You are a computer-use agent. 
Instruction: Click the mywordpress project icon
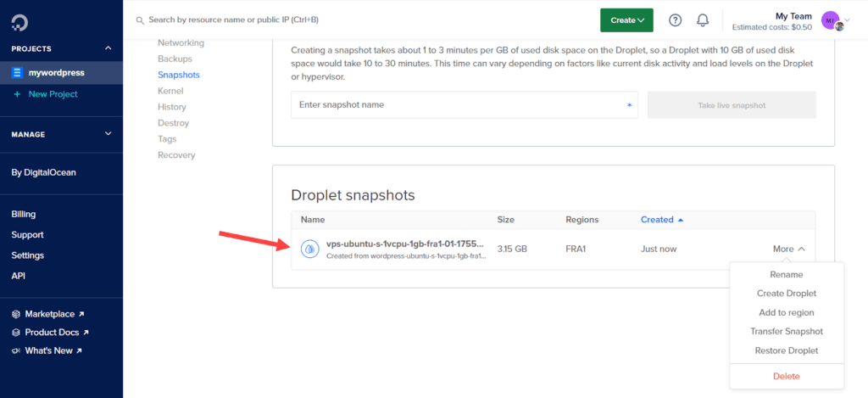point(17,73)
